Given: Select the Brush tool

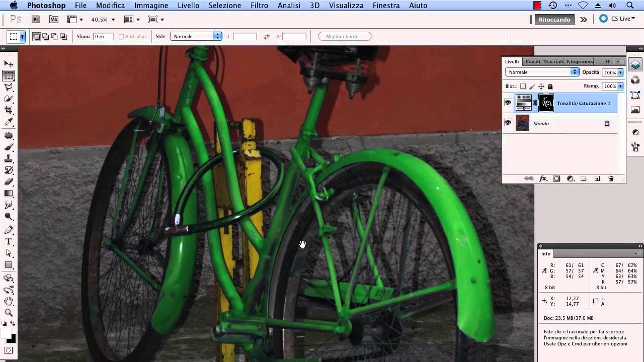Looking at the screenshot, I should tap(9, 147).
